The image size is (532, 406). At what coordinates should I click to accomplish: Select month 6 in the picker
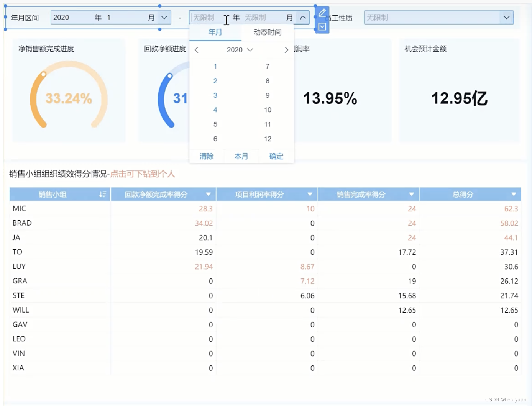(x=215, y=139)
